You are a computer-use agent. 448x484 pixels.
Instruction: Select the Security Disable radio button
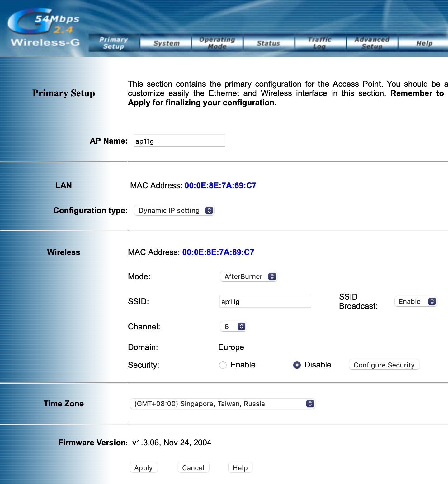tap(297, 365)
